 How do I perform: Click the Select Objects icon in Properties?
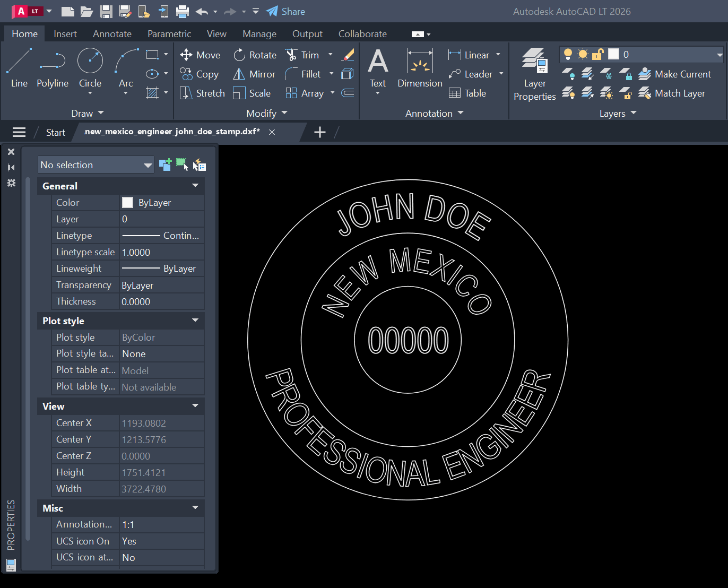(x=182, y=165)
